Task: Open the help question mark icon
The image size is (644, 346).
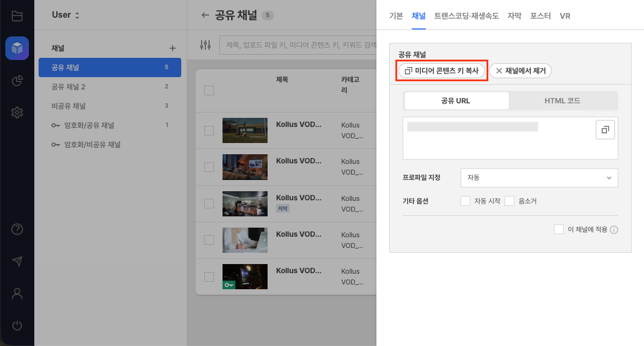Action: click(x=17, y=229)
